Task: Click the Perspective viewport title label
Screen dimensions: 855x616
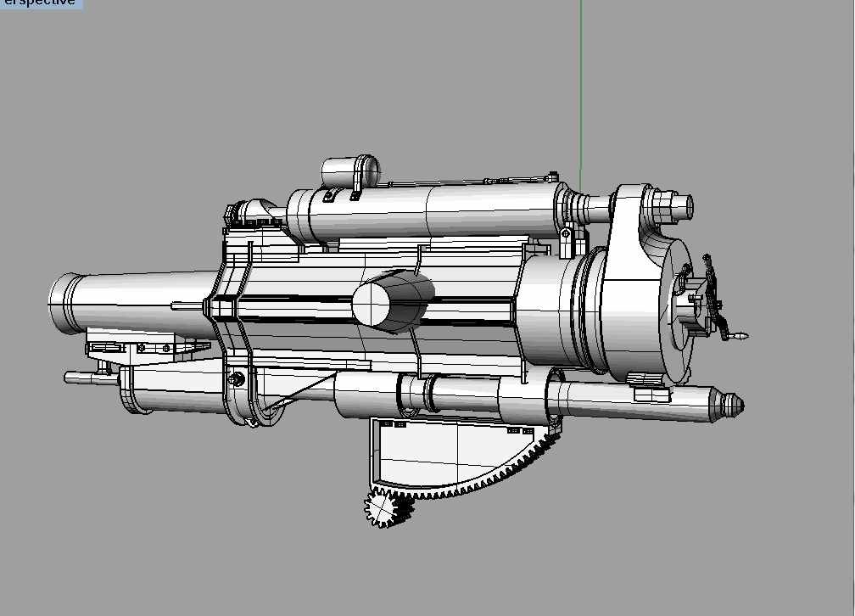Action: click(x=41, y=3)
